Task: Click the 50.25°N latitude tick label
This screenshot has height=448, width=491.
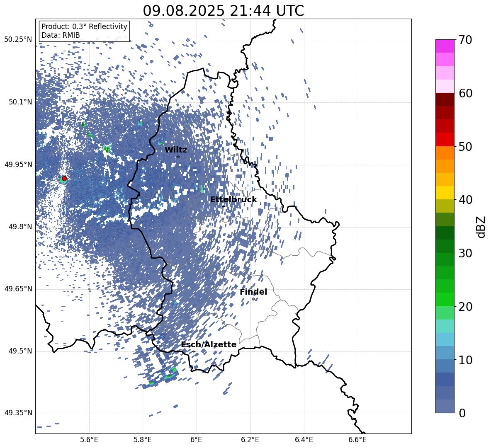Action: click(18, 40)
